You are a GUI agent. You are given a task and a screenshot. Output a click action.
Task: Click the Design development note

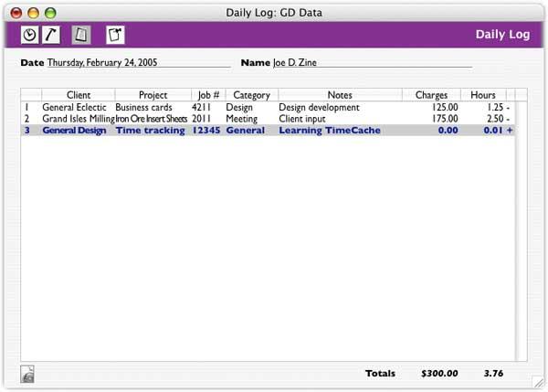[x=319, y=107]
